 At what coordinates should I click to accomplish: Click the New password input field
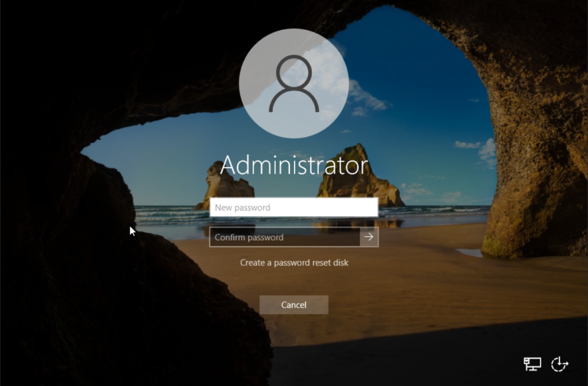pyautogui.click(x=293, y=208)
